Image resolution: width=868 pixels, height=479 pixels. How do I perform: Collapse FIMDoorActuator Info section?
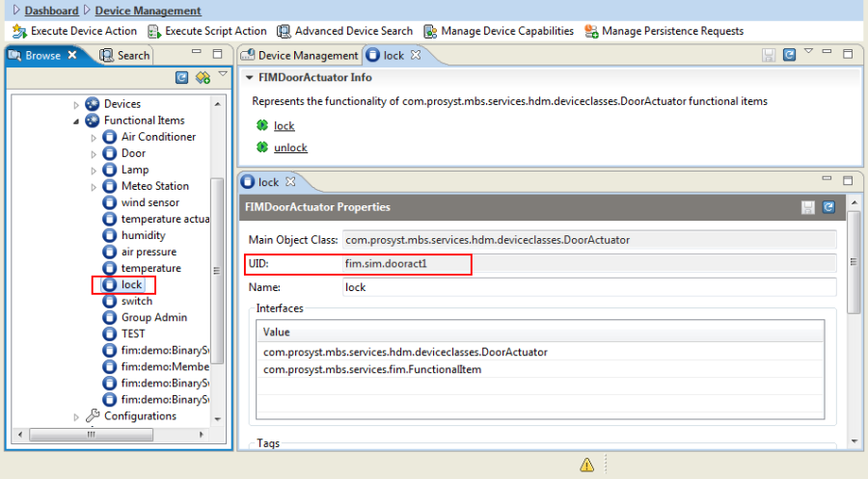[249, 78]
